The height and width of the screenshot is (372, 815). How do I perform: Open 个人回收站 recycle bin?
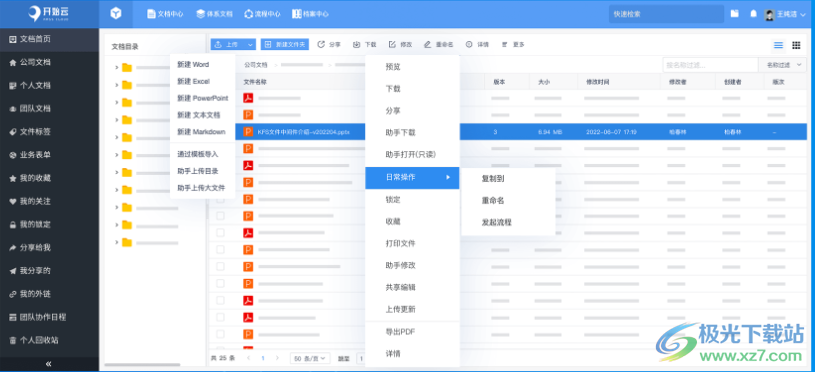49,340
